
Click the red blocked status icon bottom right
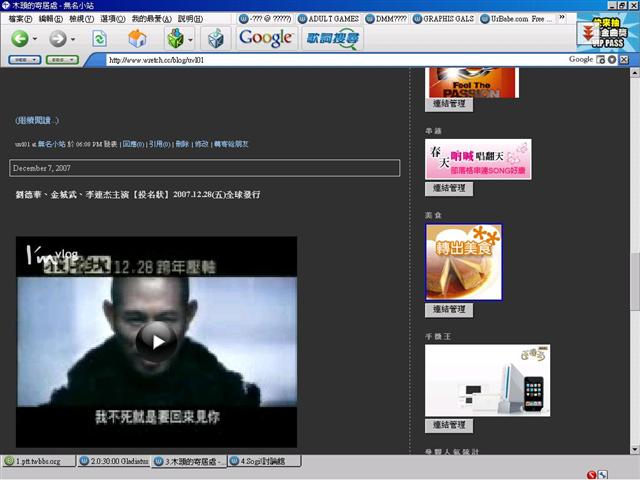click(592, 474)
